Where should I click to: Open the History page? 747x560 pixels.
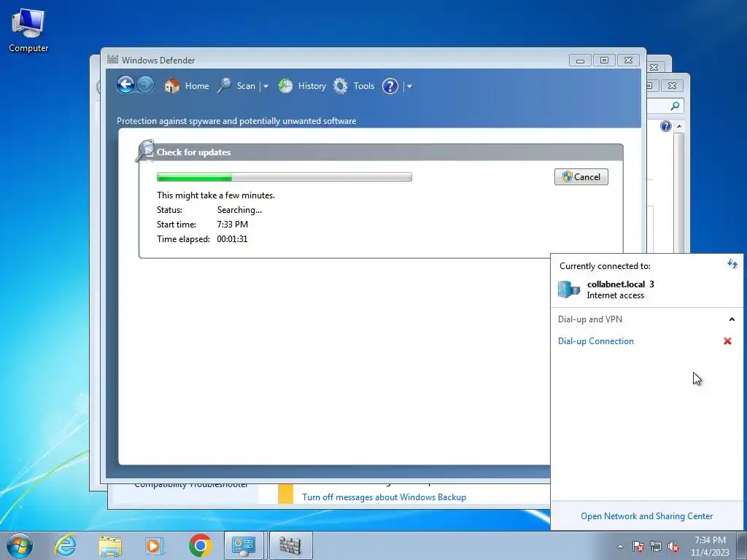[302, 86]
